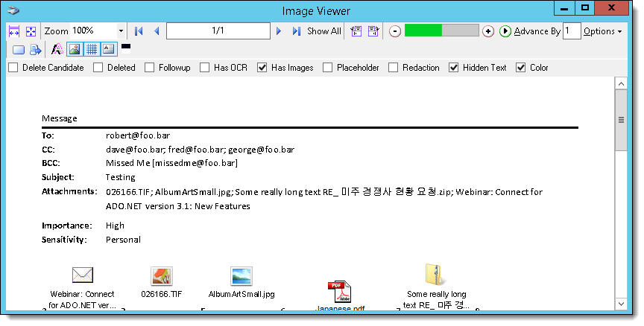
Task: Click the plus speed button
Action: coord(488,31)
